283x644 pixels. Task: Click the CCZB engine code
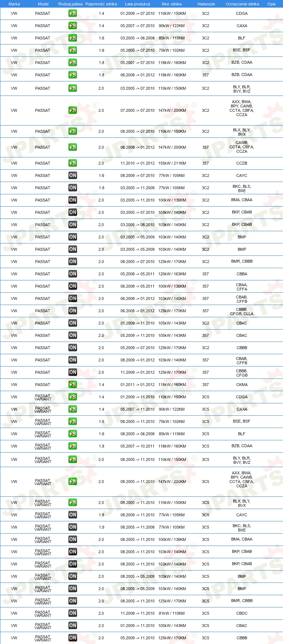242,163
